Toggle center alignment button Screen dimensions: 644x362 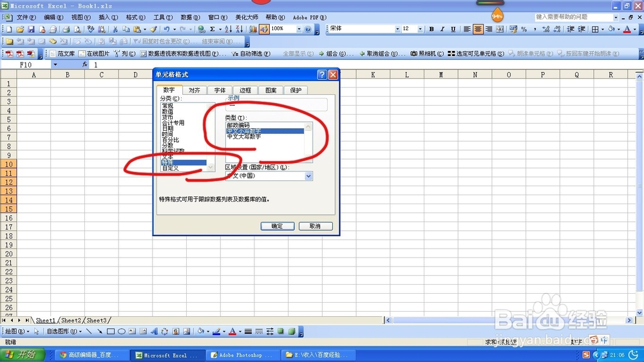(x=478, y=29)
